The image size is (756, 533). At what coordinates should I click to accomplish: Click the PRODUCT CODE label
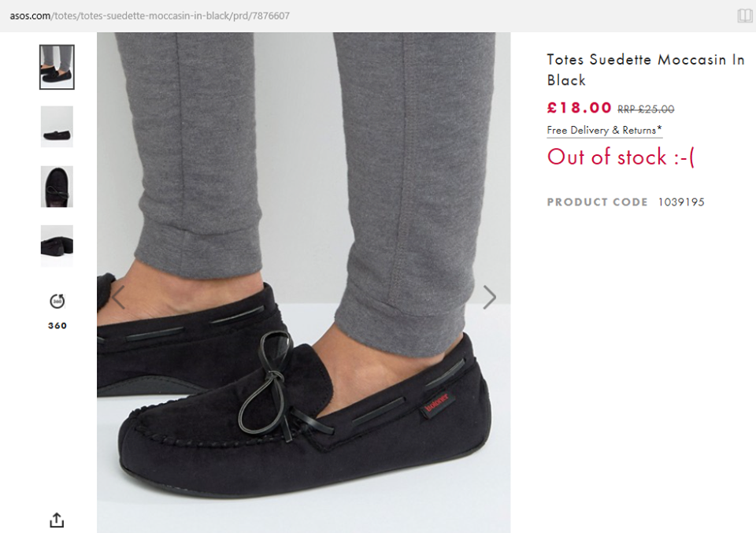(x=597, y=202)
